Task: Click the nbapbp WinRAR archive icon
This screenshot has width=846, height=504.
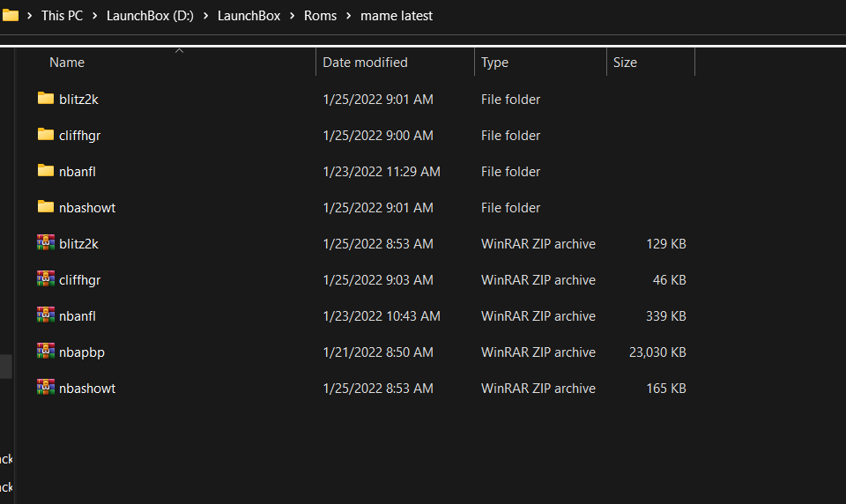Action: [x=45, y=352]
